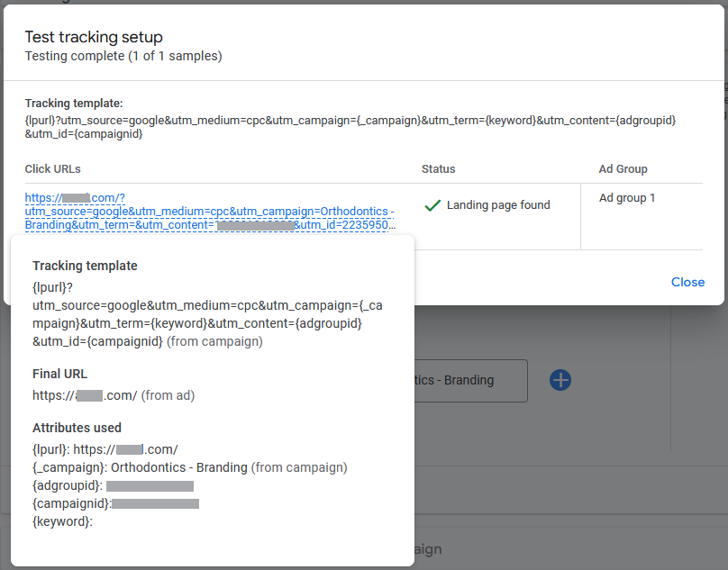The width and height of the screenshot is (728, 570).
Task: Click the {campaignid} attribute row
Action: pyautogui.click(x=116, y=503)
